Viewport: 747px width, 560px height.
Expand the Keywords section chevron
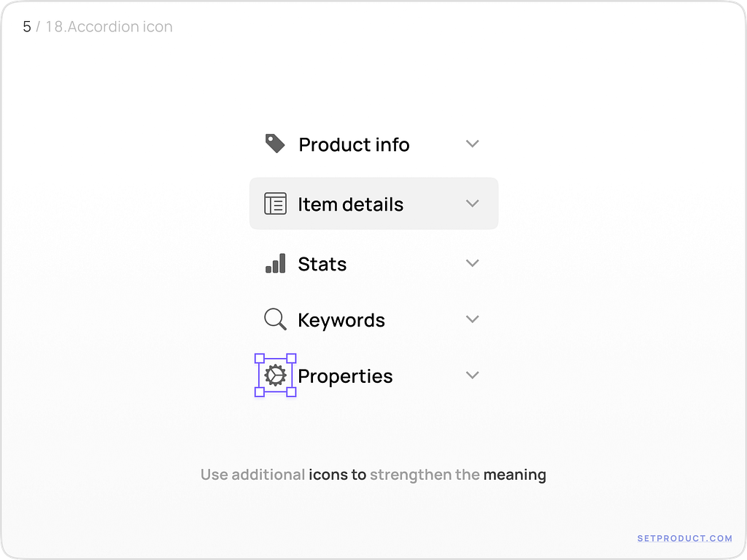(x=473, y=319)
